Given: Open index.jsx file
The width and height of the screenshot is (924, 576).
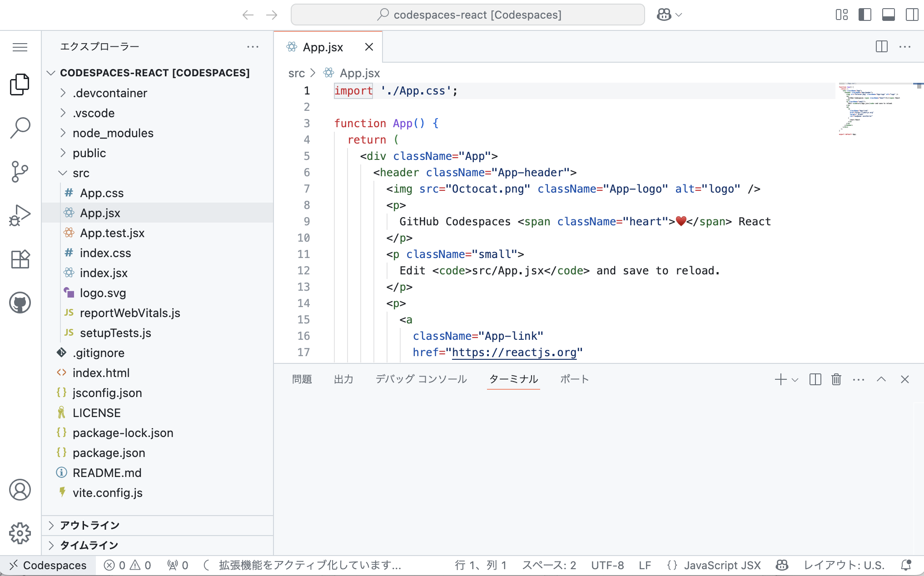Looking at the screenshot, I should click(157, 273).
